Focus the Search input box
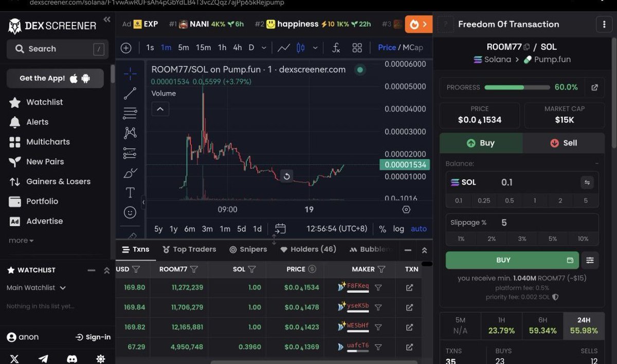 pyautogui.click(x=58, y=49)
